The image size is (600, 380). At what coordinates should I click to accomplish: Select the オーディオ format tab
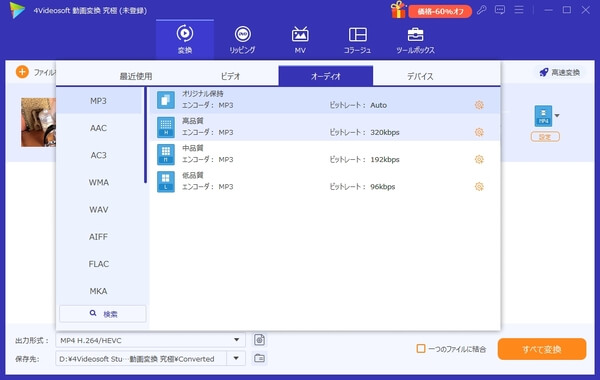326,76
